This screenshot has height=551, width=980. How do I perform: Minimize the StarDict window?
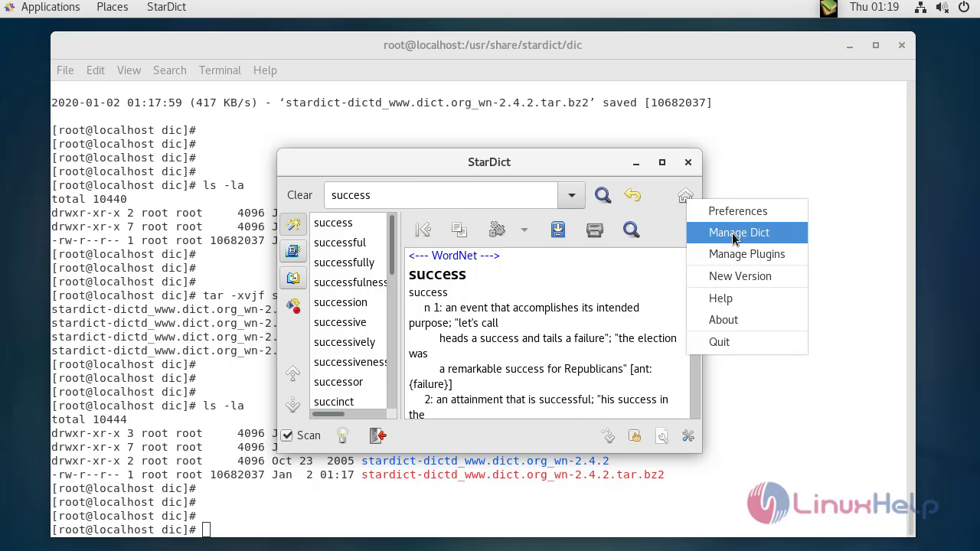(635, 162)
